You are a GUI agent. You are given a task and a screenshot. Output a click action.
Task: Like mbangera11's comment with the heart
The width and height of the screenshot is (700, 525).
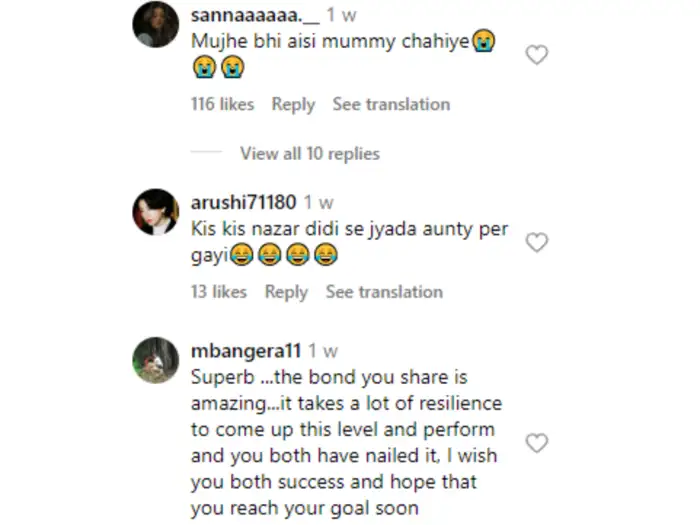[537, 442]
